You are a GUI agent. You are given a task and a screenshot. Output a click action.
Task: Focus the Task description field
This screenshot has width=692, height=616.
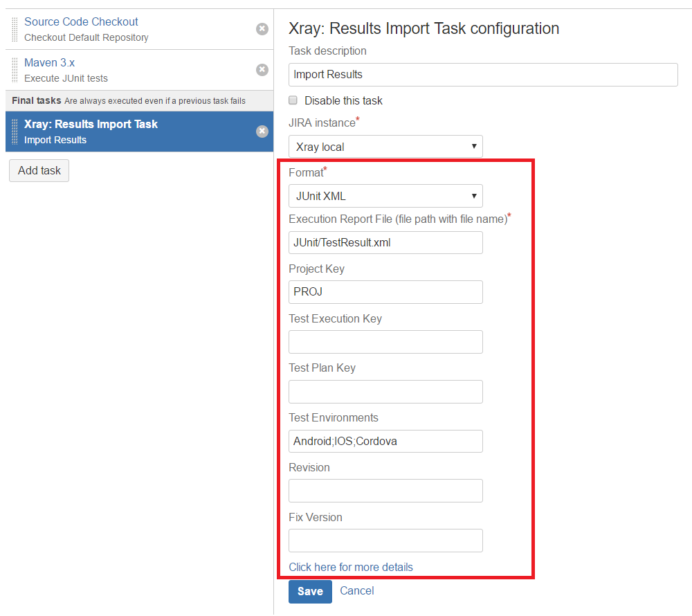483,75
